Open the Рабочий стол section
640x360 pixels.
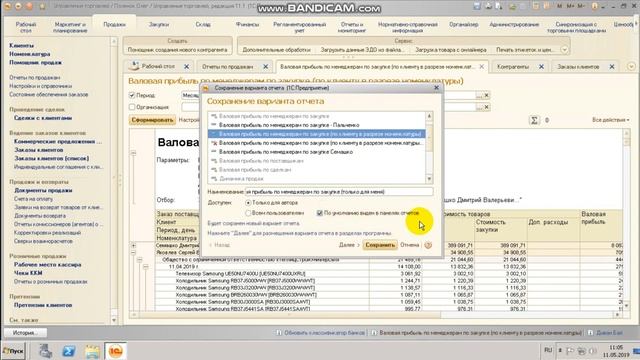click(26, 27)
